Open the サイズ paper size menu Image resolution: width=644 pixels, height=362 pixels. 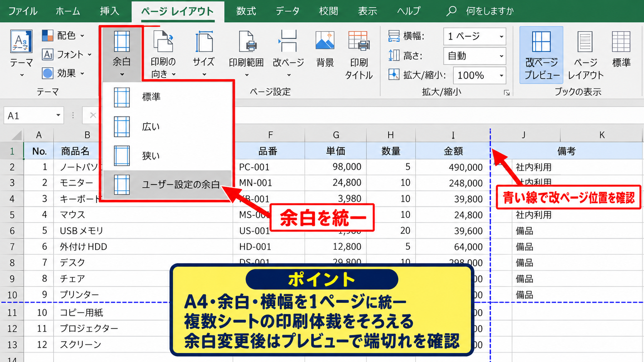click(204, 54)
